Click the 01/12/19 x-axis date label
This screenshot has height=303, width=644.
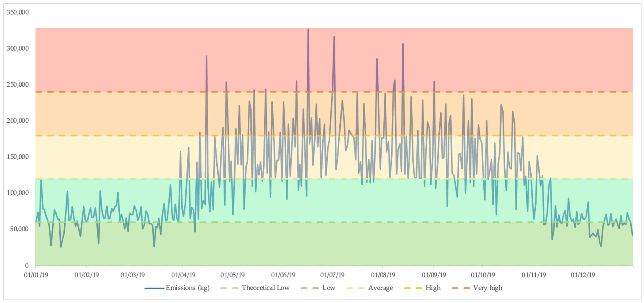[583, 275]
